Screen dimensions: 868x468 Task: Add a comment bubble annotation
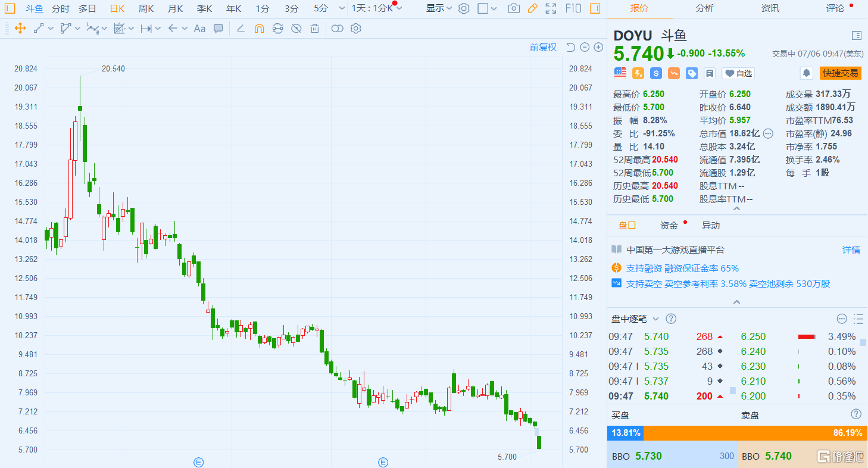[218, 28]
